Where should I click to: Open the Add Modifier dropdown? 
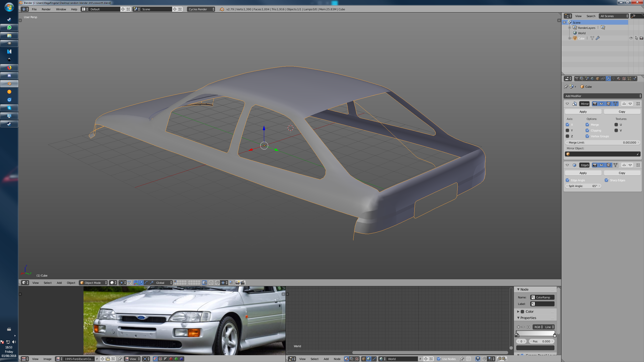coord(602,96)
